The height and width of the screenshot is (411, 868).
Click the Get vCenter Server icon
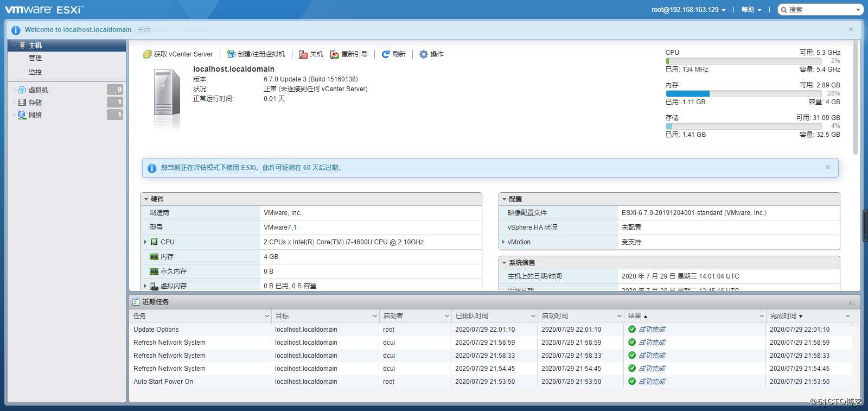(x=147, y=54)
